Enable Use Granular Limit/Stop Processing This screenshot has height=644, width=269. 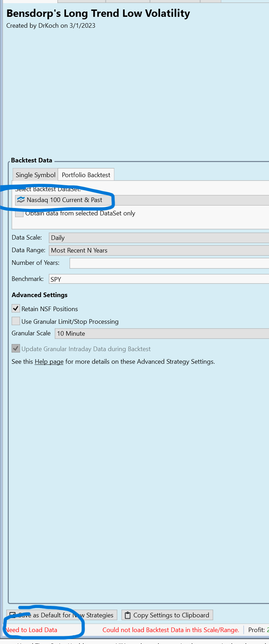16,321
